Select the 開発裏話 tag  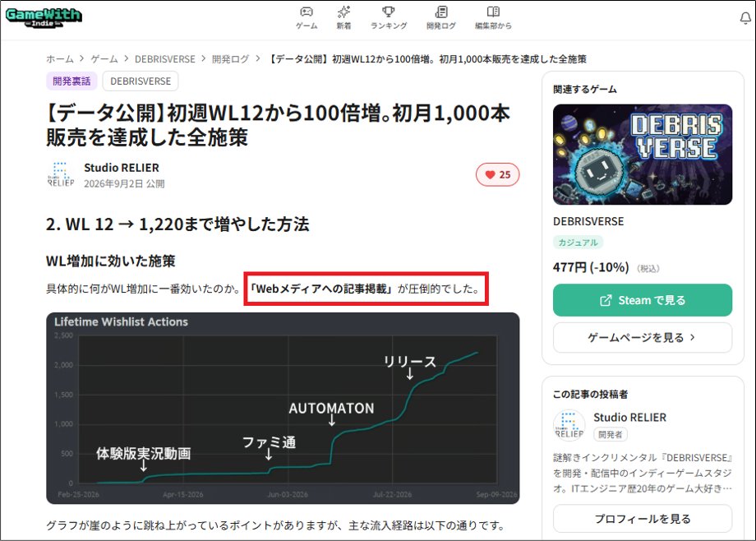tap(71, 81)
